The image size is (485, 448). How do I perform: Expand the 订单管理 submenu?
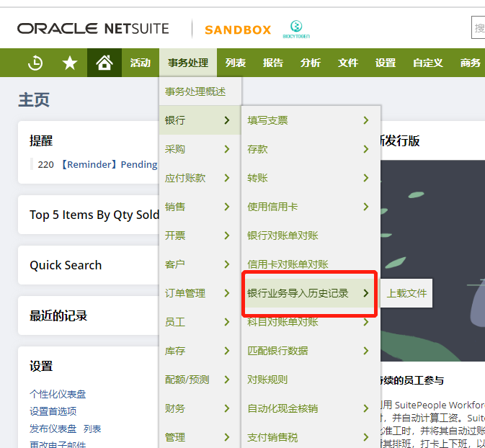pyautogui.click(x=200, y=293)
